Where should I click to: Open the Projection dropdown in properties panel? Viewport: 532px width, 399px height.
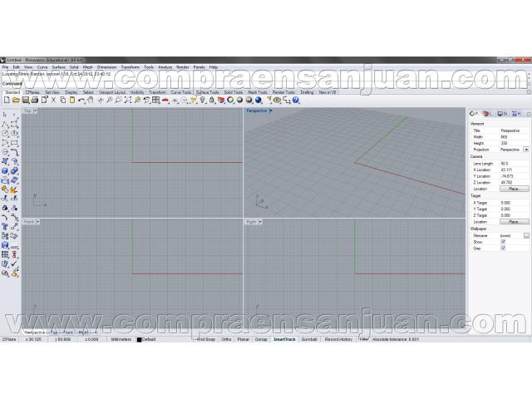pos(526,150)
